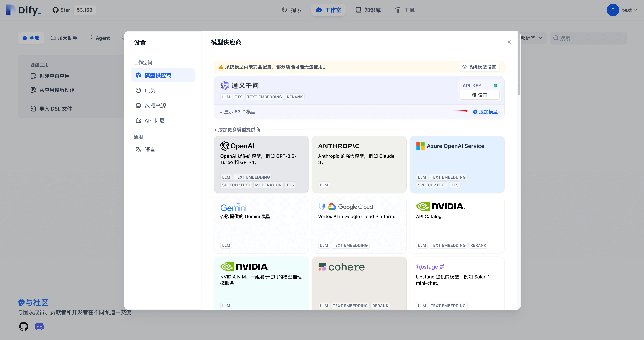Click the MODERATION tag on OpenAI
This screenshot has height=340, width=644.
(268, 185)
